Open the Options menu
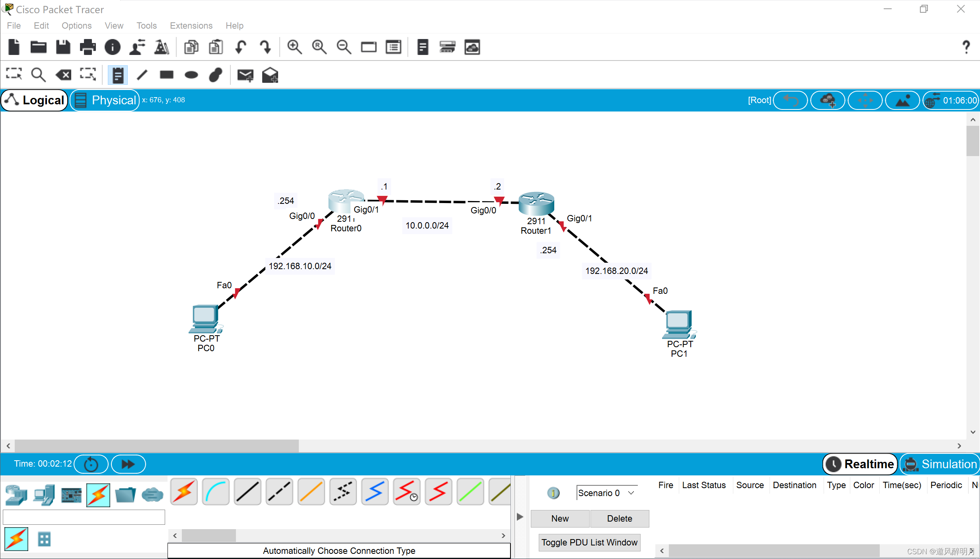 point(76,25)
